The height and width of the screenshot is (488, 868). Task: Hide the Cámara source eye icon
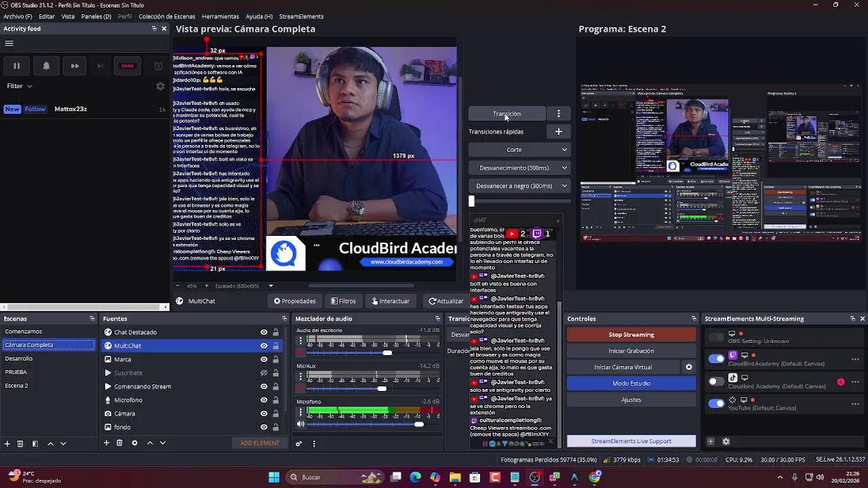click(264, 413)
